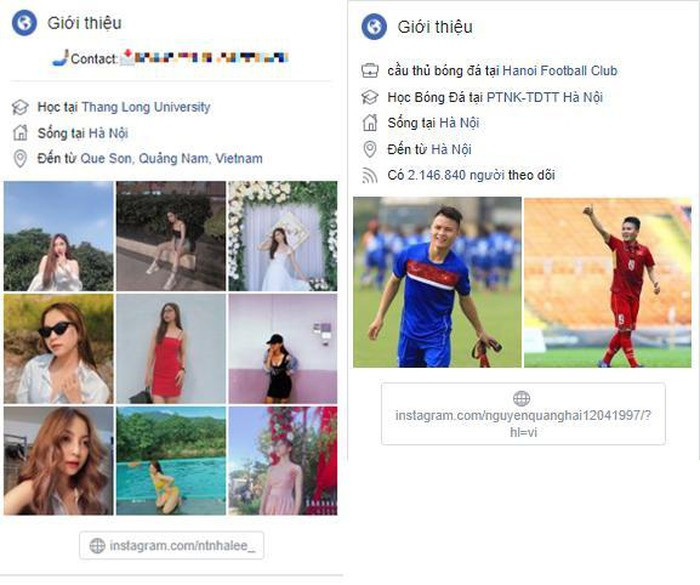Open swimming pool photo thumbnail
Viewport: 700px width, 585px height.
point(171,461)
